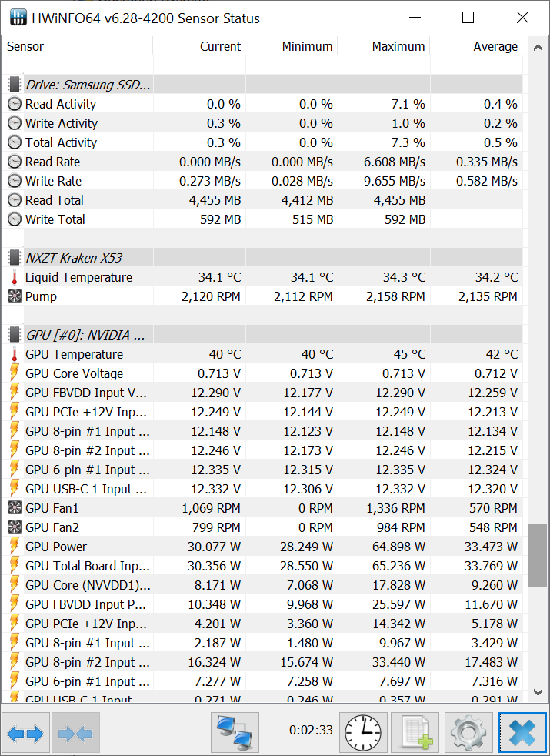Select the NXZT Kraken X53 group row

[262, 257]
